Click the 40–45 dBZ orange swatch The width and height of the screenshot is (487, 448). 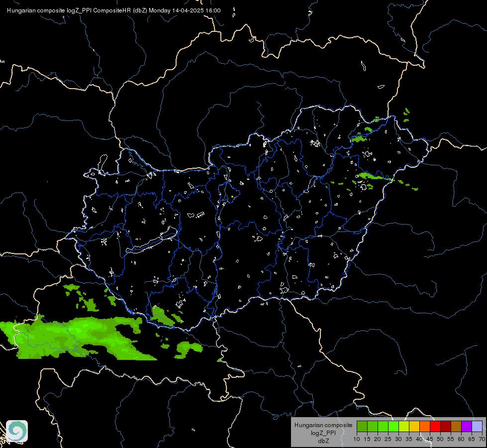(x=425, y=426)
